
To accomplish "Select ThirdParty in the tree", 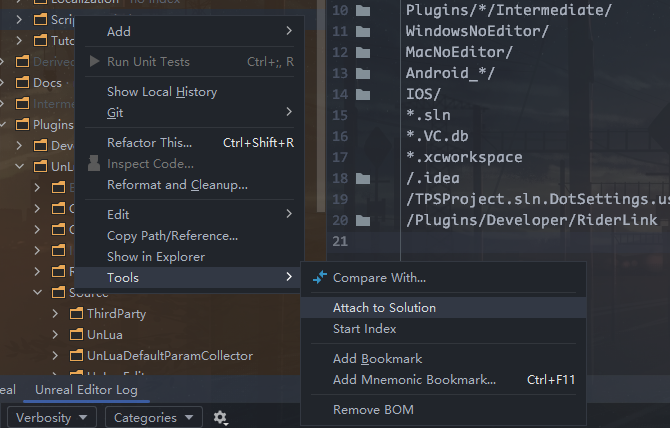I will pyautogui.click(x=117, y=314).
